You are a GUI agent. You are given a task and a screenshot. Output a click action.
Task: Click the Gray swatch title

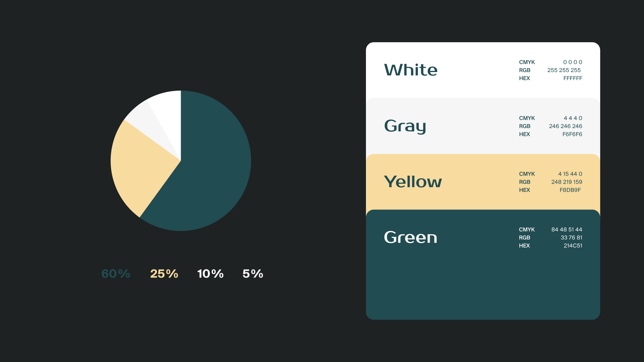tap(405, 126)
